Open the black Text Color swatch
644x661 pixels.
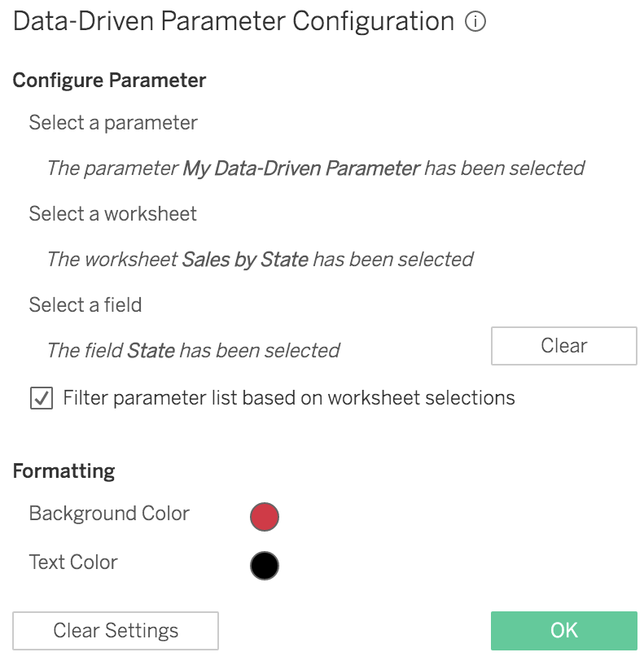click(x=265, y=565)
